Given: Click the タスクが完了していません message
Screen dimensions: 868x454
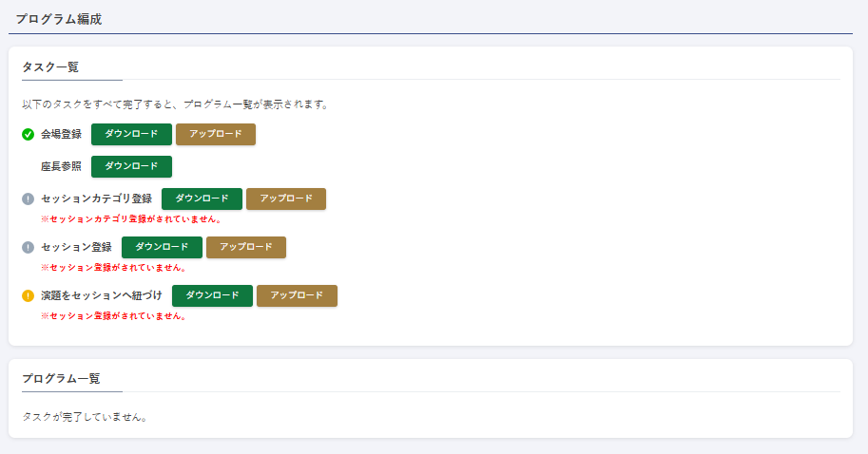Looking at the screenshot, I should pos(84,416).
